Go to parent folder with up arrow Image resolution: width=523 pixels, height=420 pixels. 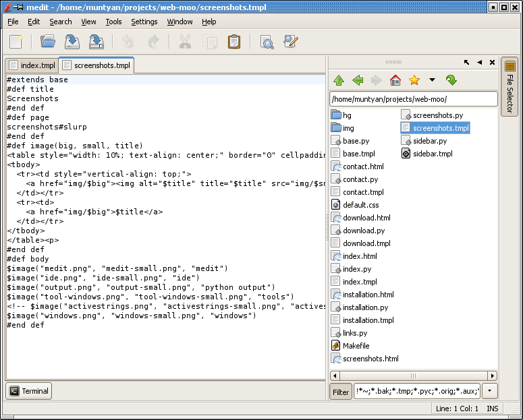tap(339, 81)
